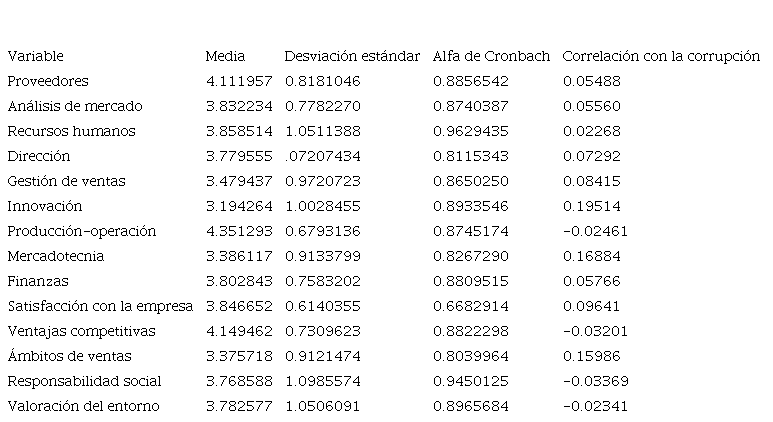Screen dimensions: 773x422
Task: Click the 'Alfa de Cronbach' header
Action: pos(491,56)
